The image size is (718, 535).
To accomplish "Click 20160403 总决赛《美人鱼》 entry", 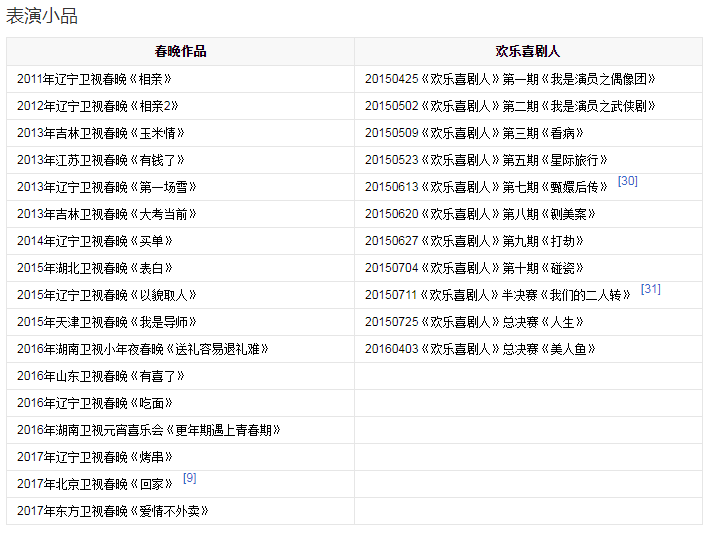I will 480,349.
